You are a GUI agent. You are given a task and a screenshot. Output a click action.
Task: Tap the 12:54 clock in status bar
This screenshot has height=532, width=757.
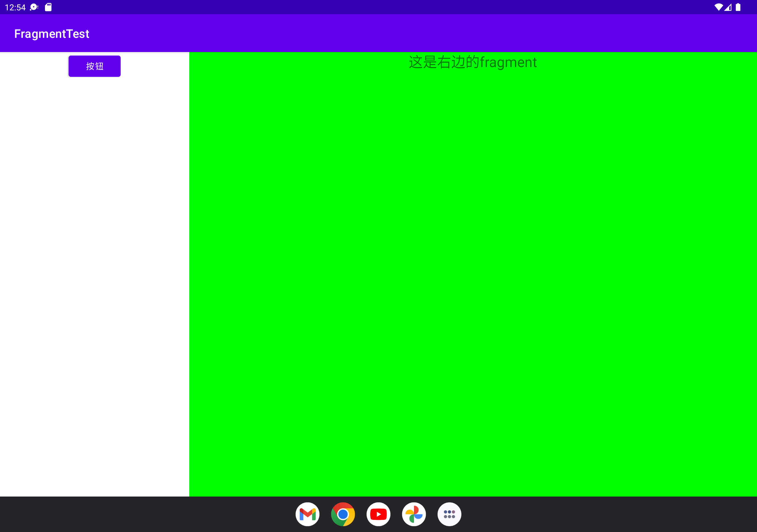click(15, 7)
